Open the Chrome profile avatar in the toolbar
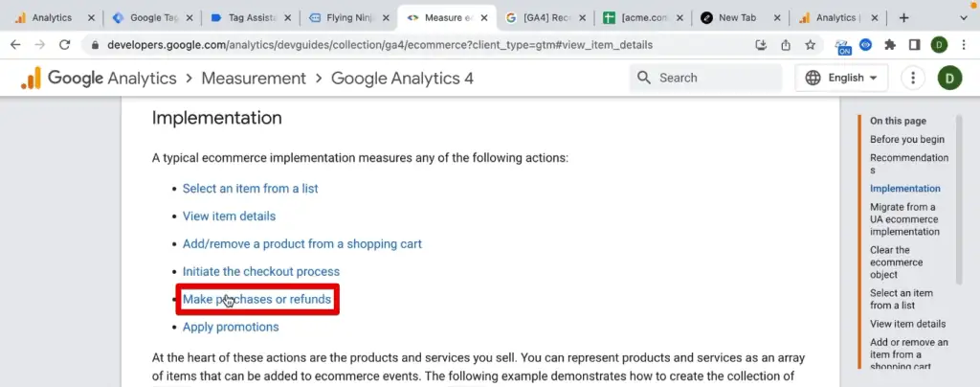The width and height of the screenshot is (980, 387). 939,45
